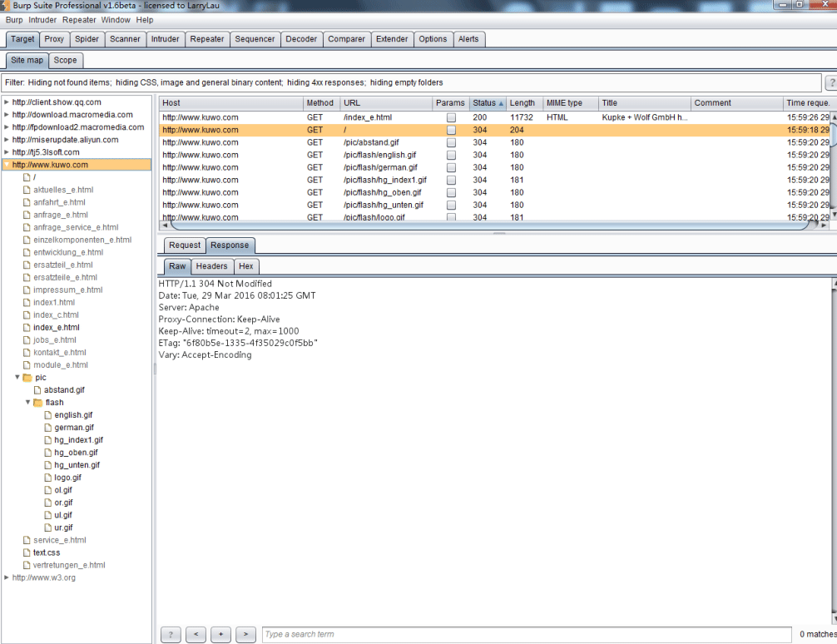Viewport: 837px width, 644px height.
Task: Switch to the Repeater tab
Action: [x=206, y=39]
